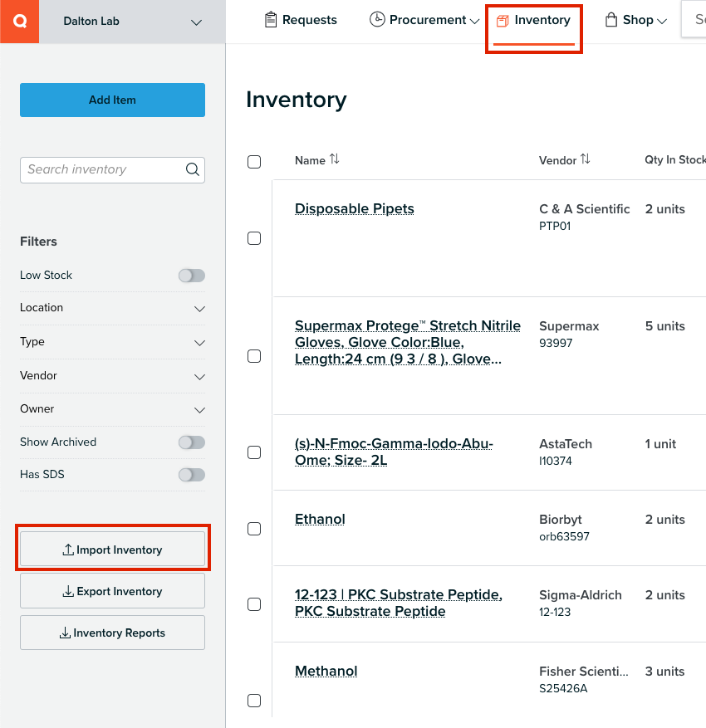Expand the Location filter

(112, 308)
